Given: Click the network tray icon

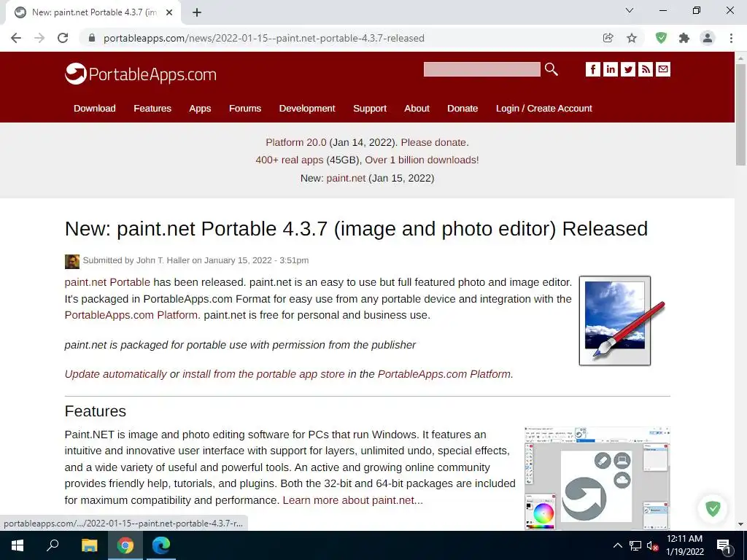Looking at the screenshot, I should point(635,546).
